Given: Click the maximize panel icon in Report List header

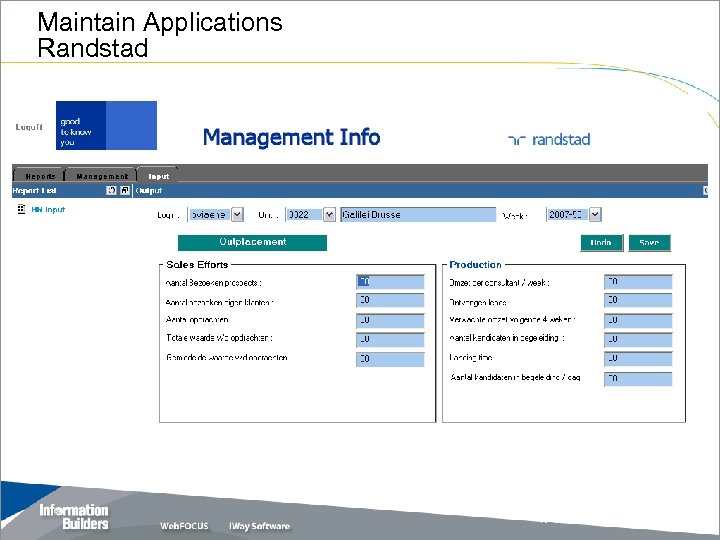Looking at the screenshot, I should [125, 190].
